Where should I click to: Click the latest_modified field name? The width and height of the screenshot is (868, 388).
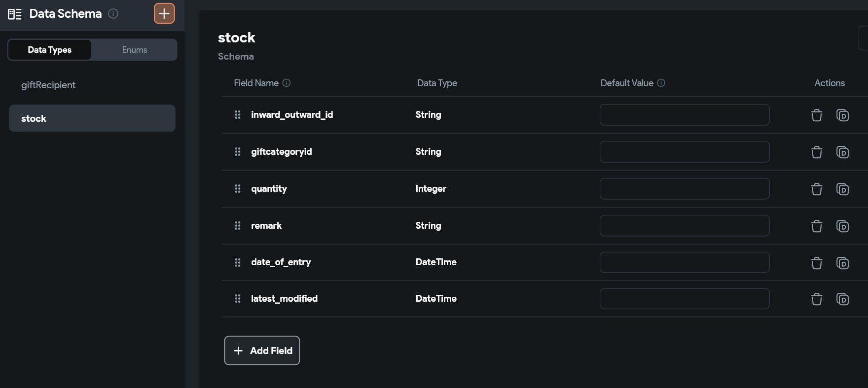point(284,298)
